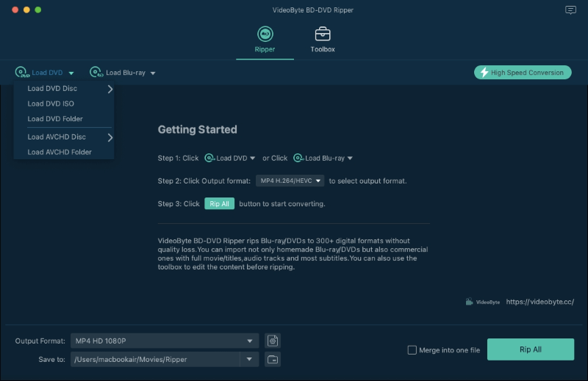Click the disc icon beside Load DVD in step 1
The image size is (588, 381).
point(209,158)
